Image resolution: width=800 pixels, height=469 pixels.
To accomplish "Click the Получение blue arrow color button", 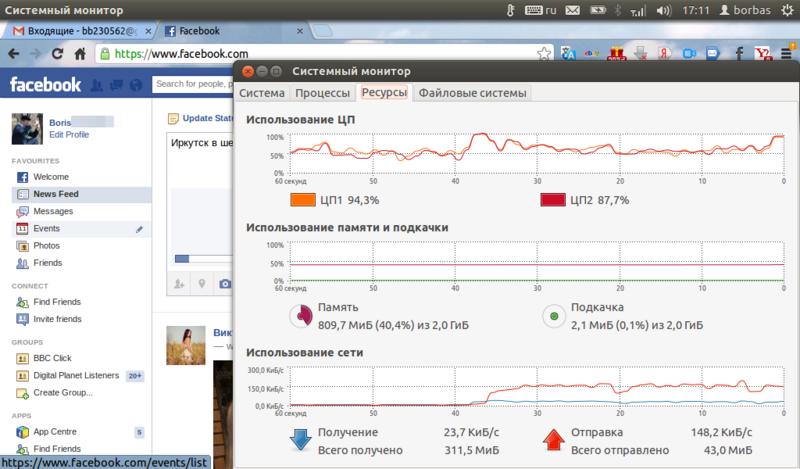I will tap(301, 440).
